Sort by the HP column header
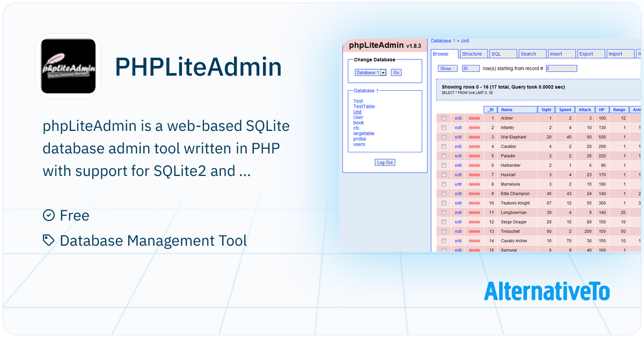Image resolution: width=644 pixels, height=338 pixels. point(602,109)
